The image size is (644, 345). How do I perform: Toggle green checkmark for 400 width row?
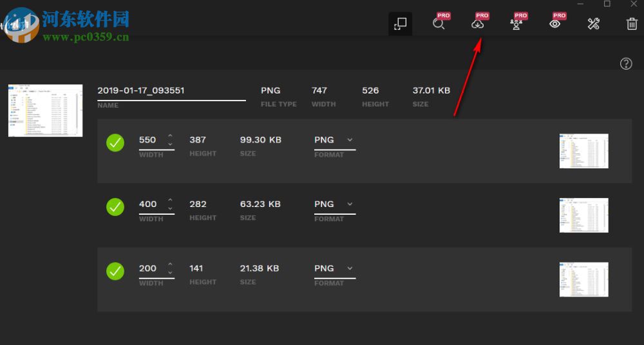115,207
